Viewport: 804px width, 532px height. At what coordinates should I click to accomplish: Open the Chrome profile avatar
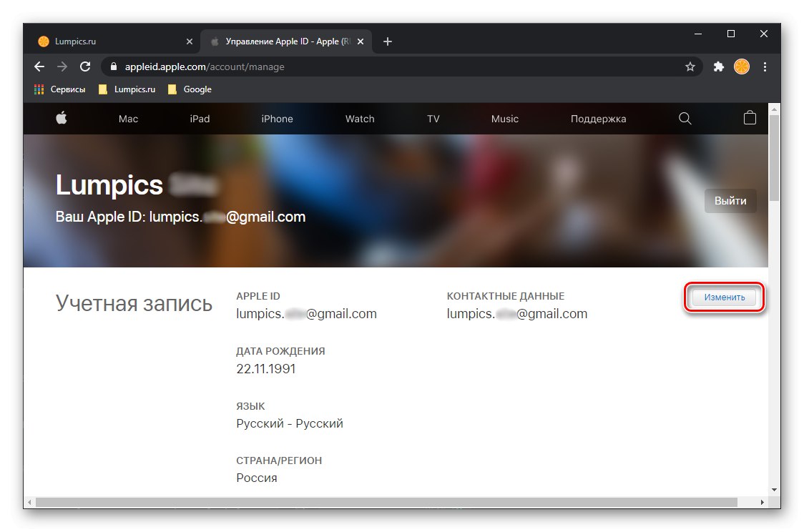coord(741,66)
